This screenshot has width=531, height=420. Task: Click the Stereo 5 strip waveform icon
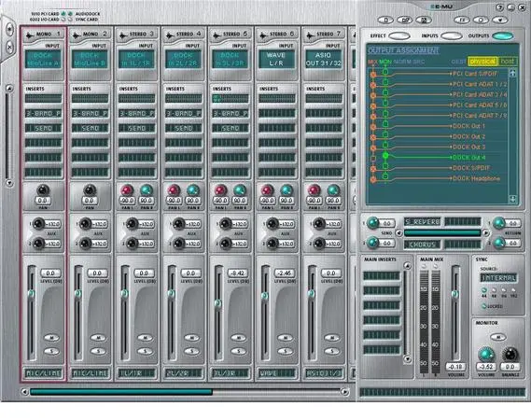tap(217, 35)
